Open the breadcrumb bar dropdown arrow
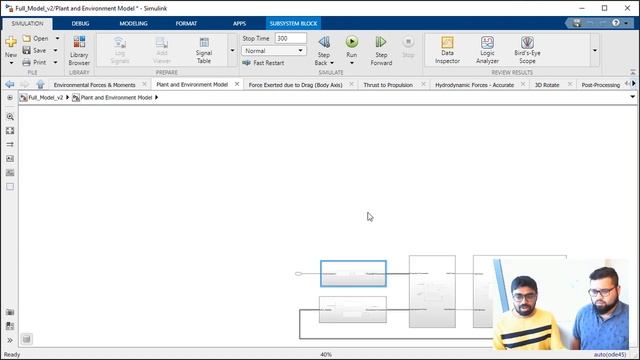The image size is (640, 360). (x=633, y=97)
